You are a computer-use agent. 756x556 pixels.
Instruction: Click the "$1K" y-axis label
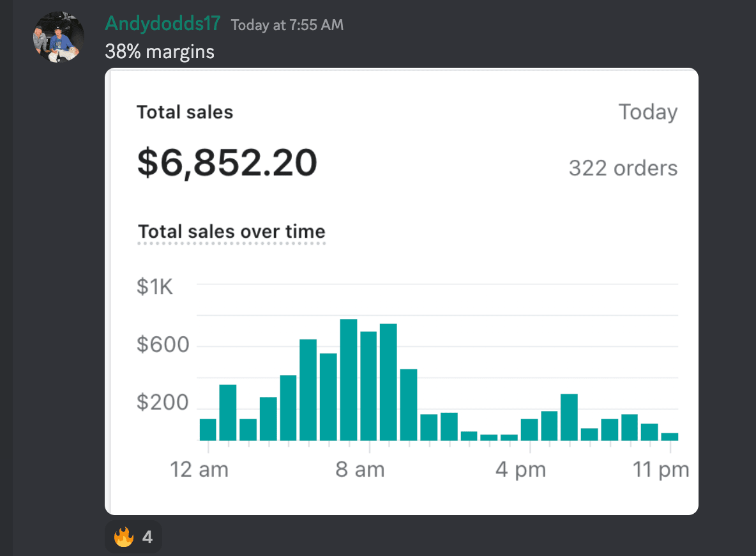155,287
